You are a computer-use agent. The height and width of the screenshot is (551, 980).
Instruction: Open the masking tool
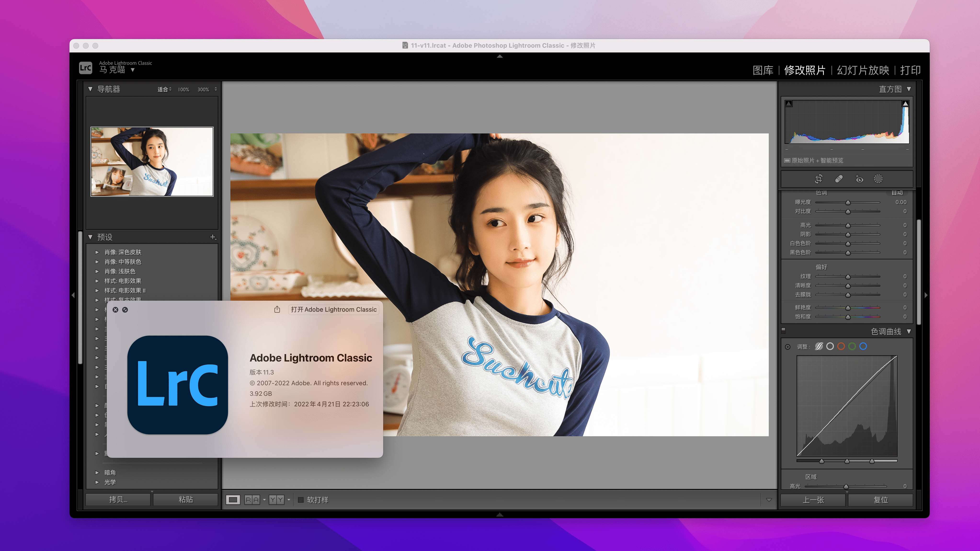878,179
